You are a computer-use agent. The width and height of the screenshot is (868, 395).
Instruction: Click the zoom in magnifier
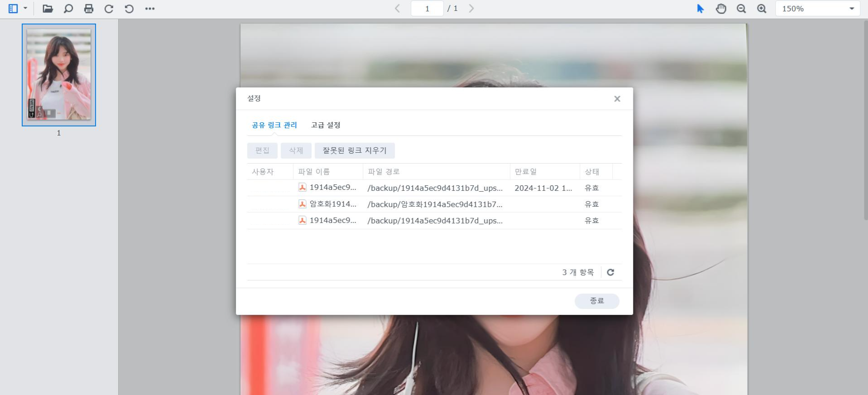pos(762,9)
